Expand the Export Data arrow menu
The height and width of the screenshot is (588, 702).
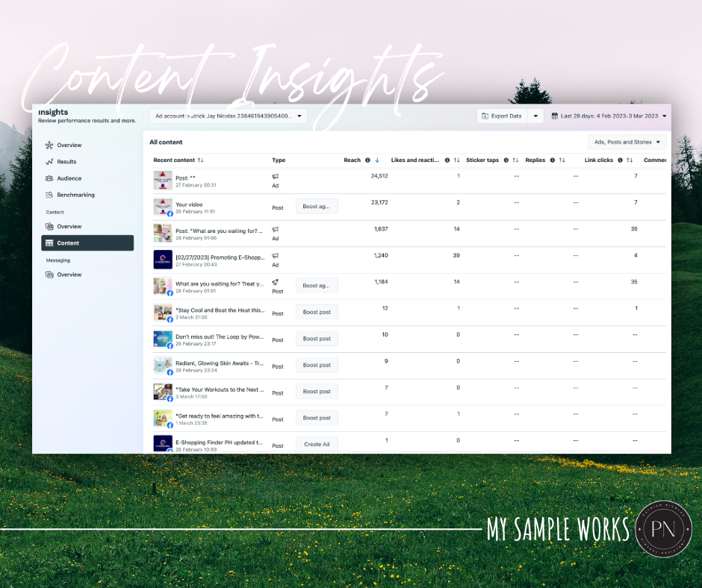[535, 116]
